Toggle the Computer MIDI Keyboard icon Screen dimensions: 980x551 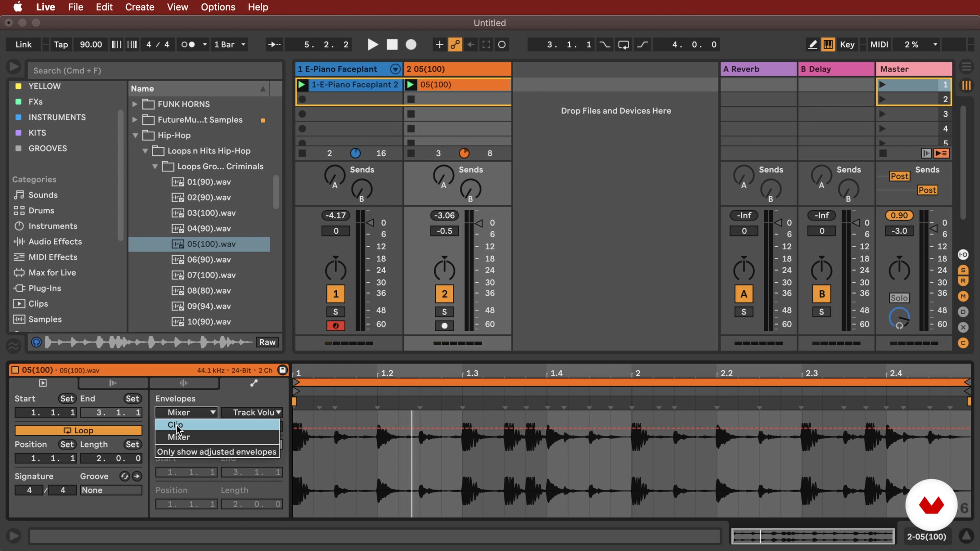[x=828, y=44]
